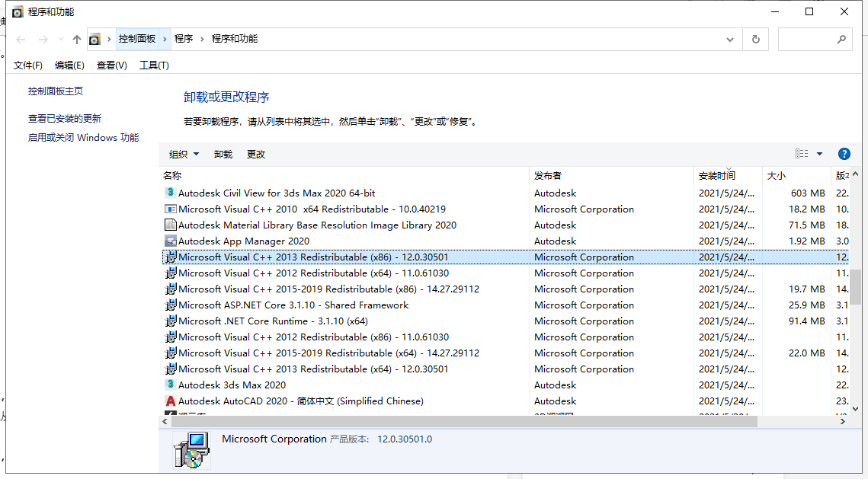Viewport: 868px width, 479px height.
Task: Click the .NET Core Runtime 3.1.10 icon
Action: tap(171, 321)
